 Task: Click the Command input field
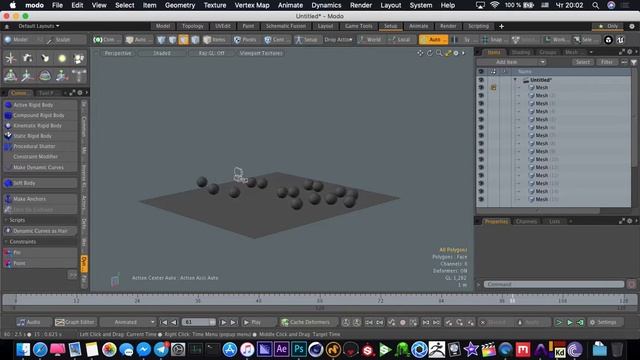coord(554,284)
